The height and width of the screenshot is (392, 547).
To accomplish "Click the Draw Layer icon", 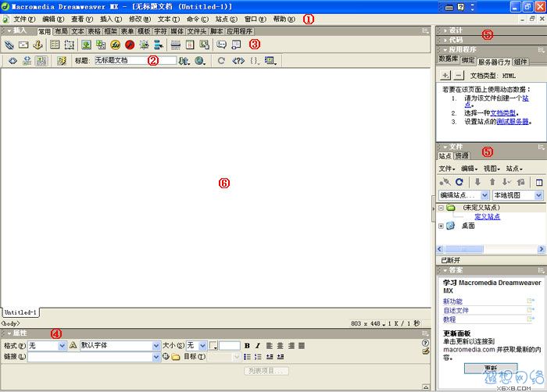I will coord(69,45).
